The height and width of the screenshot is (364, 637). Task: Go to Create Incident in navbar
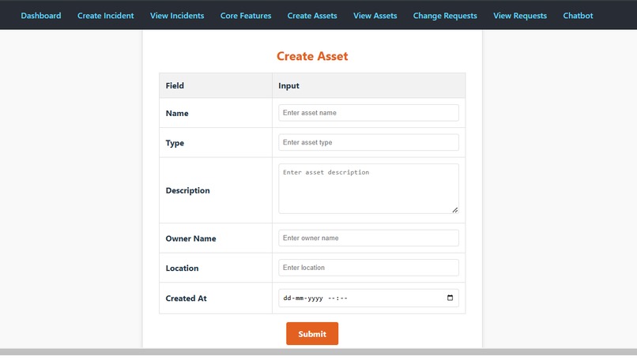point(106,16)
